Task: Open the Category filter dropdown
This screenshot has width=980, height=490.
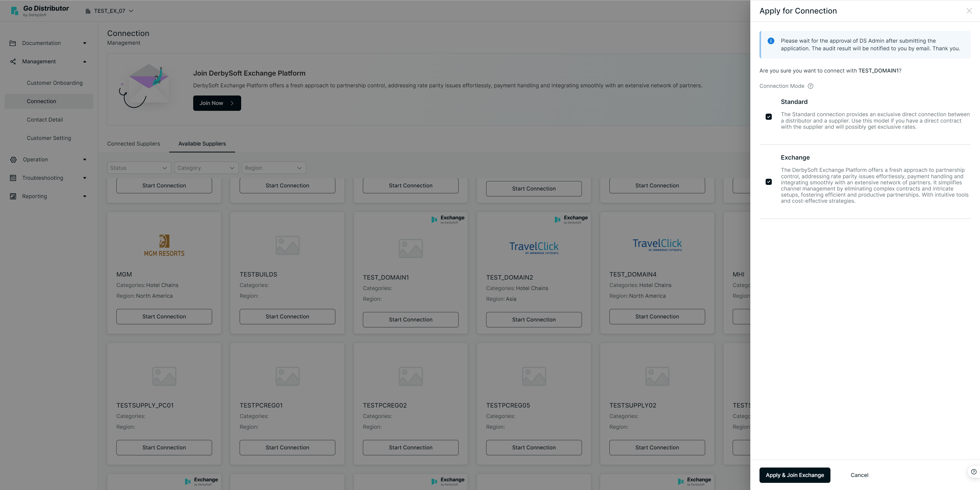Action: pos(206,168)
